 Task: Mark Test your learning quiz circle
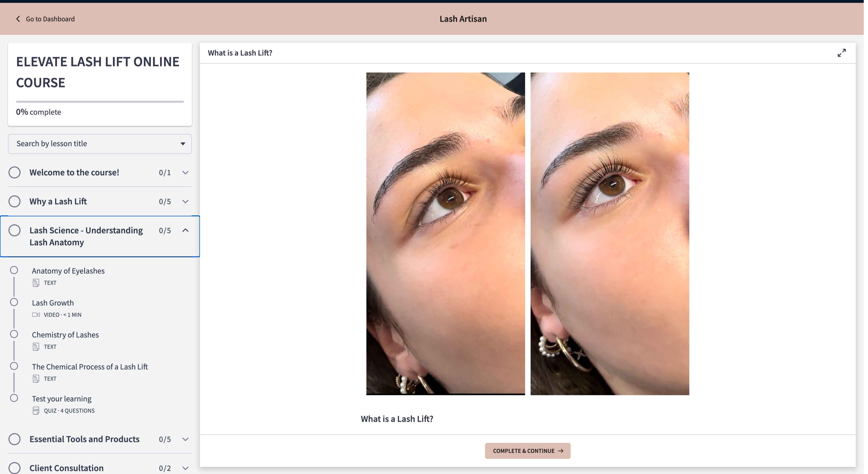[x=14, y=398]
